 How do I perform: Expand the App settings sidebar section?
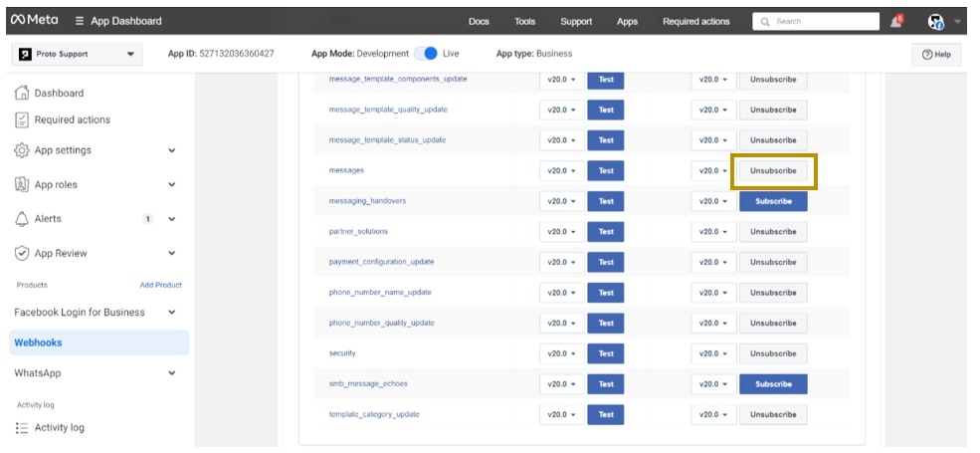(x=171, y=150)
